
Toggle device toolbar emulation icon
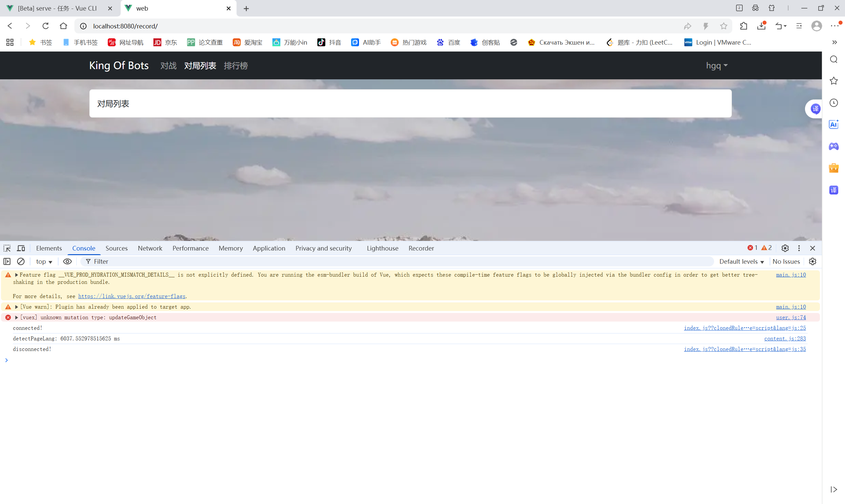pos(21,248)
